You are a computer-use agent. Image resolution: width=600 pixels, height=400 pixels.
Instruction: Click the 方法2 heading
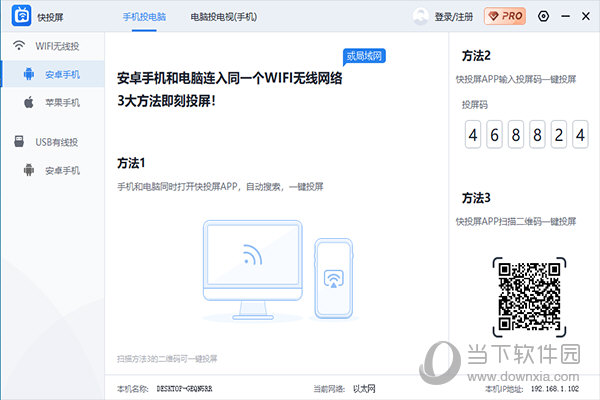[476, 56]
